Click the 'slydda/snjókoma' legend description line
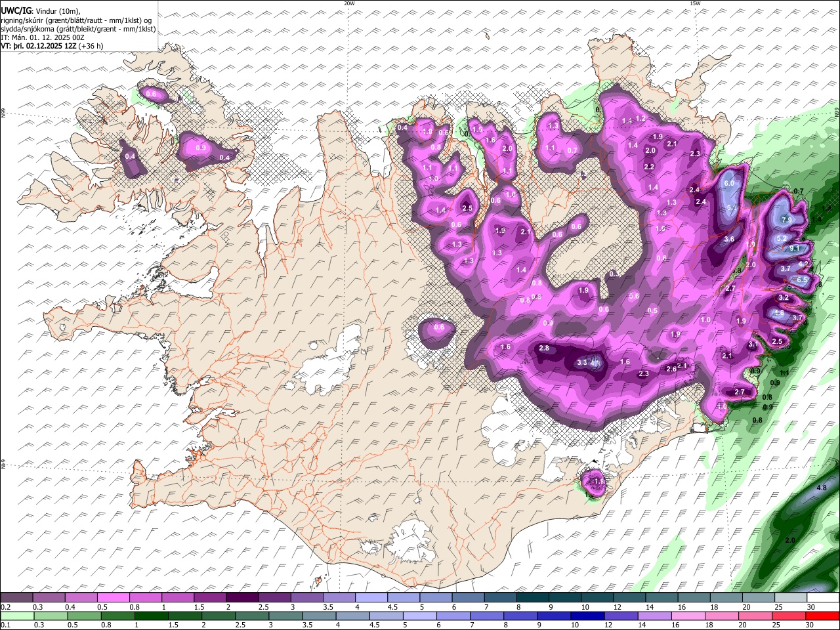 [x=79, y=29]
